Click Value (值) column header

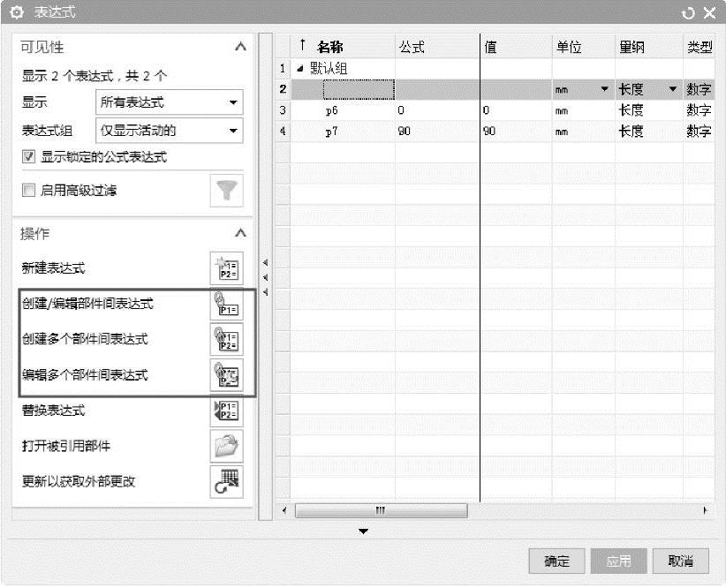coord(517,47)
